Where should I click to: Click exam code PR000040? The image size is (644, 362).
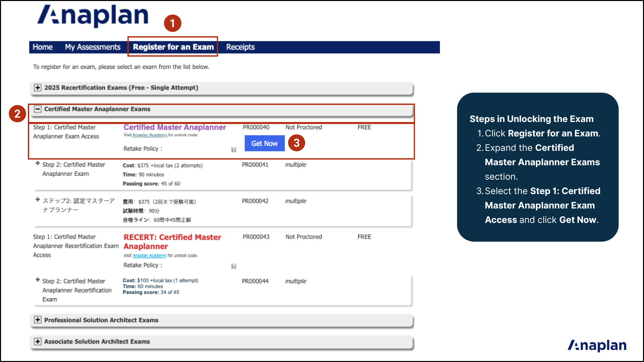pyautogui.click(x=256, y=127)
